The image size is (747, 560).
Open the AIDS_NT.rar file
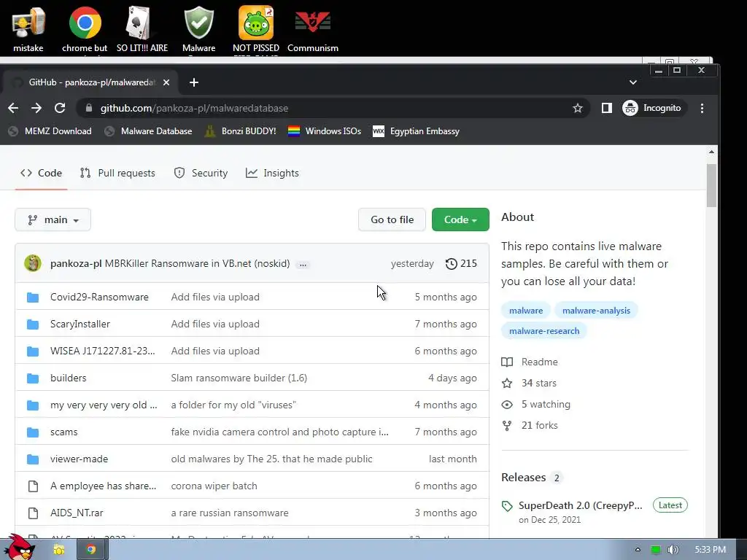[x=77, y=513]
